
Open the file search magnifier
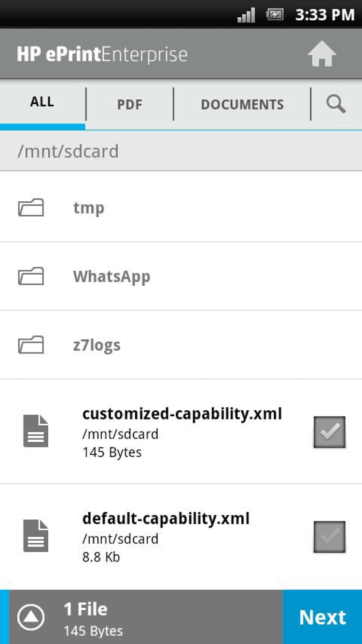tap(336, 104)
